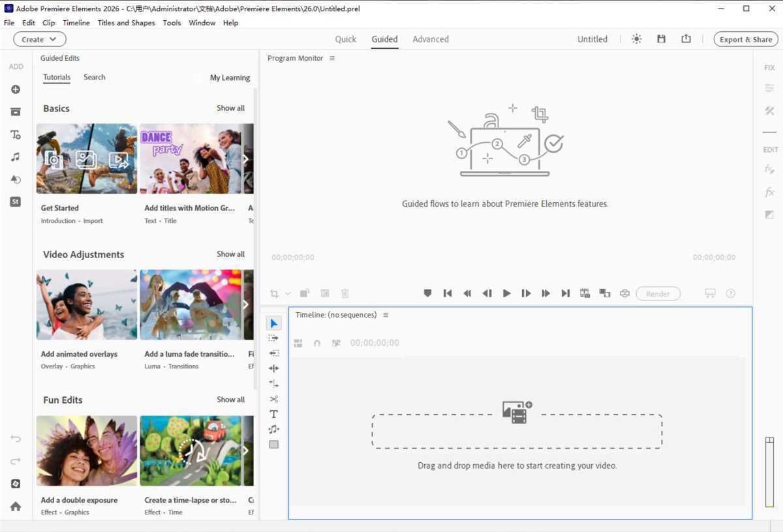Go to the Home screen icon

point(16,507)
